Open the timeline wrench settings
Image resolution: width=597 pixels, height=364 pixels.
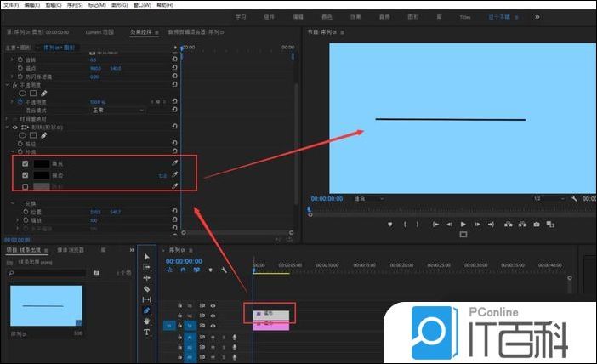pyautogui.click(x=223, y=270)
